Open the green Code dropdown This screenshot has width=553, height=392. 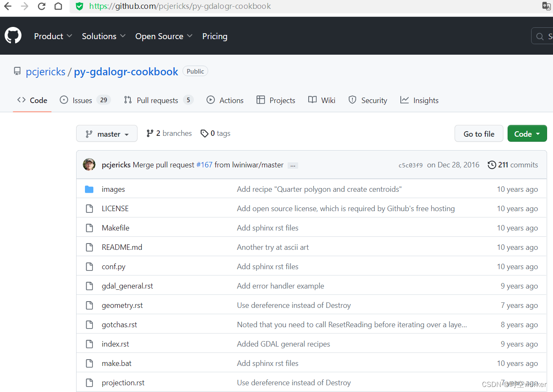pos(527,134)
